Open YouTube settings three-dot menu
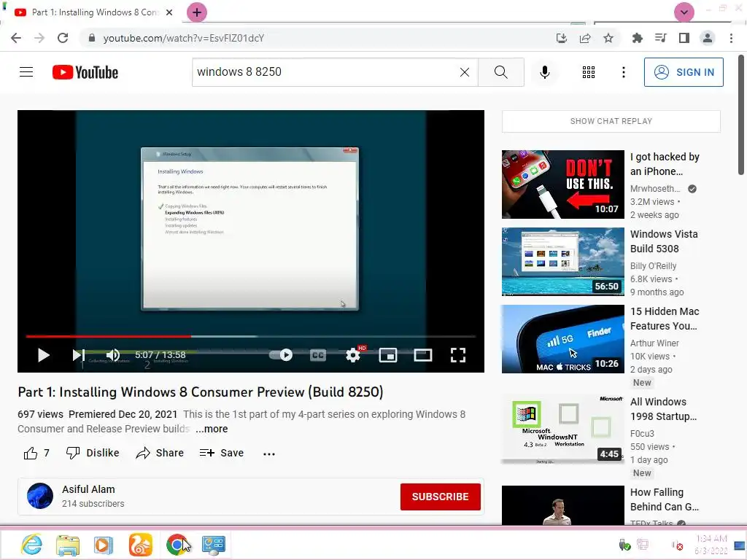The width and height of the screenshot is (747, 560). 623,72
